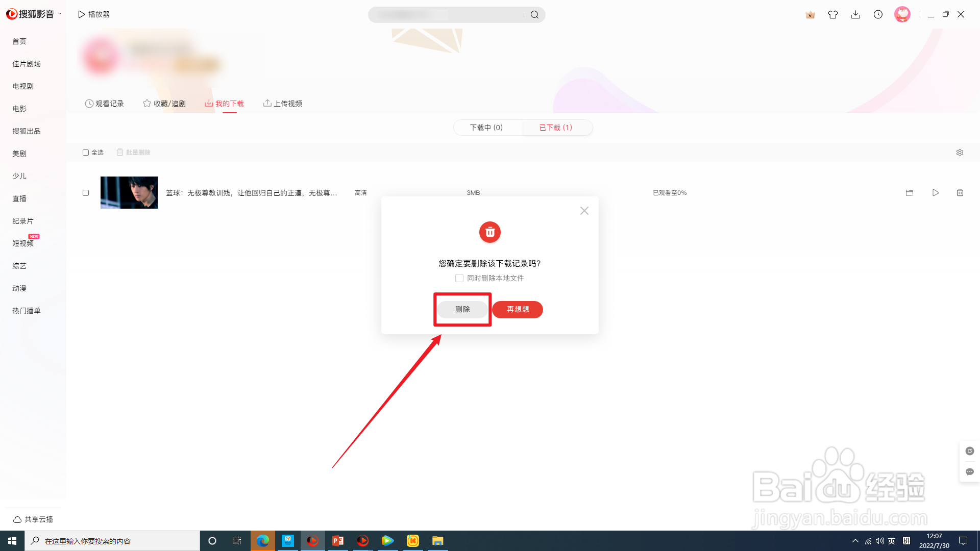The image size is (980, 551).
Task: Switch to the 下载中 (0) tab
Action: point(486,128)
